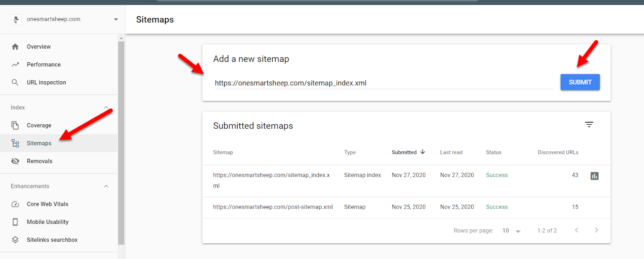Click the Sitelinks searchbox layers icon

[x=15, y=240]
